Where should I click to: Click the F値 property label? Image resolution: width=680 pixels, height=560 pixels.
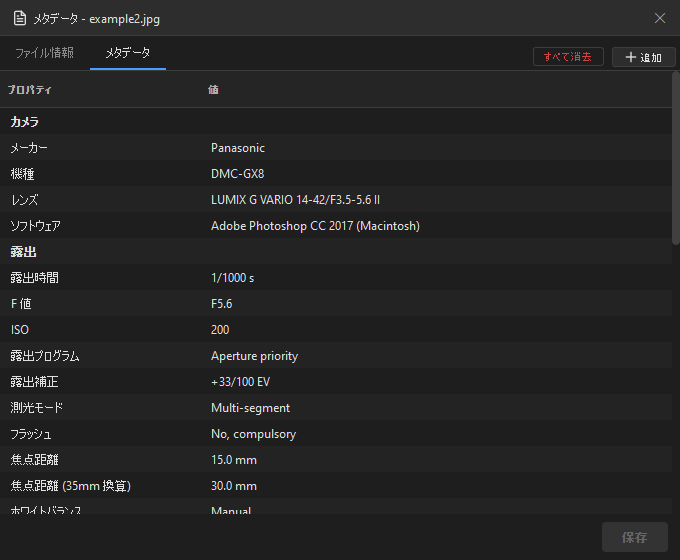[x=21, y=304]
